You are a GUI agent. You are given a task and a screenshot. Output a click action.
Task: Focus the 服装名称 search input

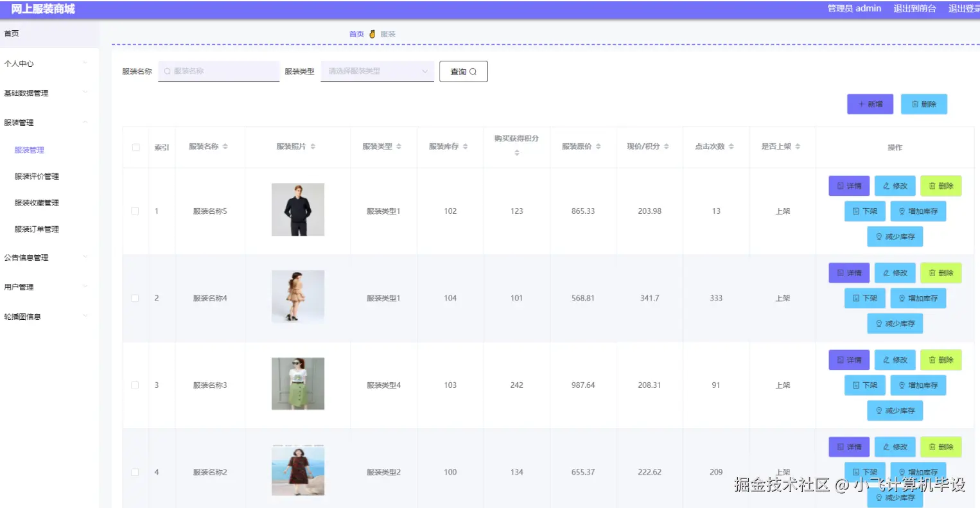pyautogui.click(x=219, y=71)
